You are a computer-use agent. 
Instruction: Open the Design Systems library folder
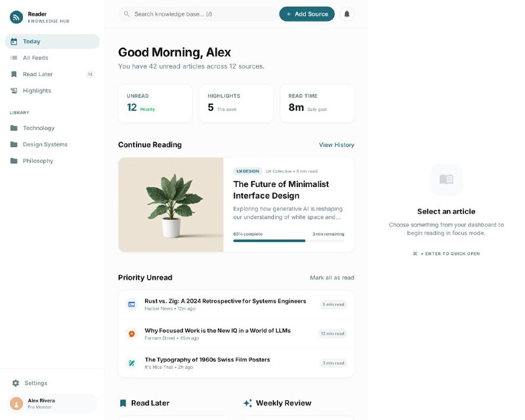[x=52, y=144]
